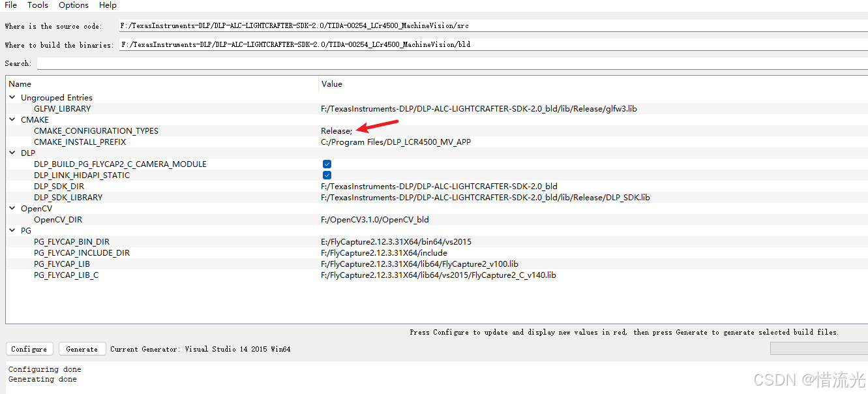Click the Value column header
868x394 pixels.
click(593, 84)
